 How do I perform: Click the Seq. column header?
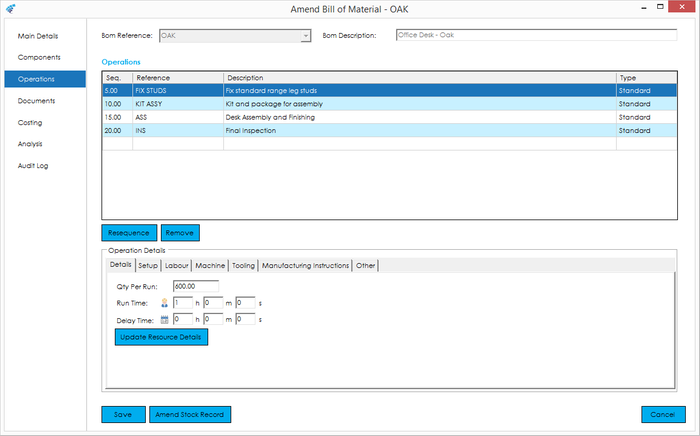click(x=117, y=78)
